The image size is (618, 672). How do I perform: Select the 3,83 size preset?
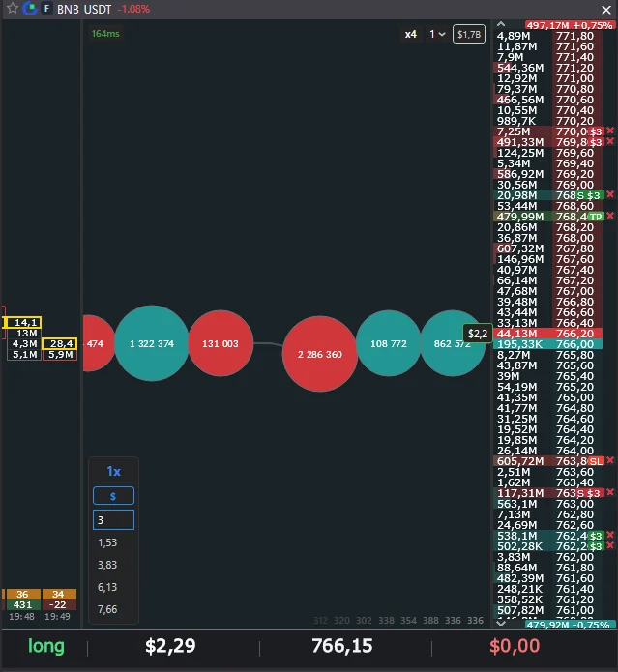107,565
